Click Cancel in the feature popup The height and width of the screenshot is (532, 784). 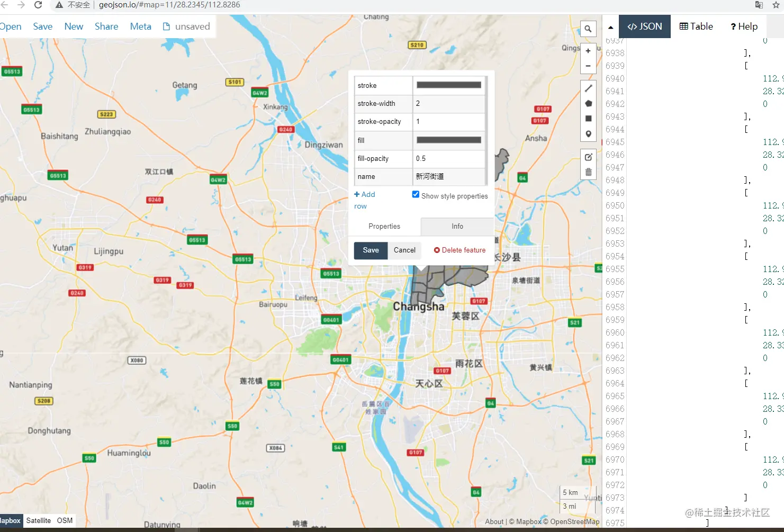[405, 250]
